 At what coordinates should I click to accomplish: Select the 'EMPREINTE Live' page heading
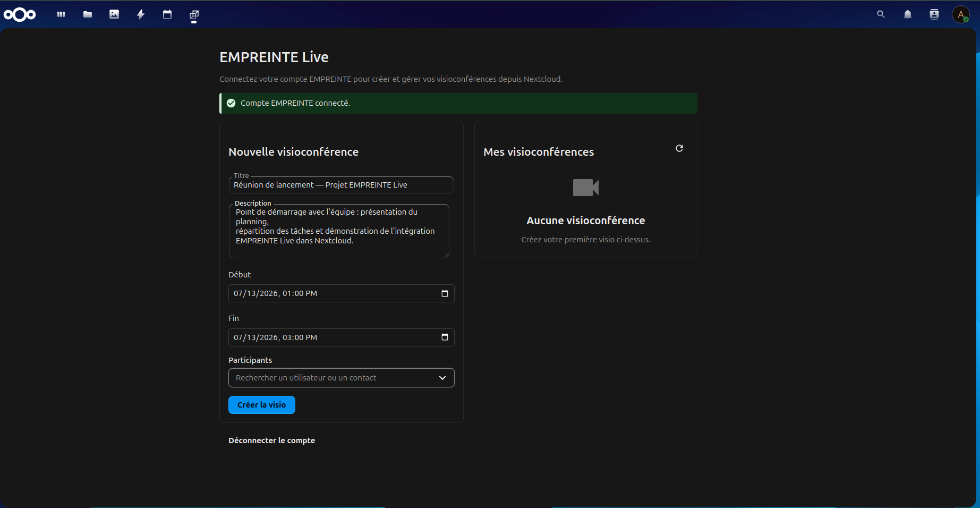pyautogui.click(x=274, y=57)
